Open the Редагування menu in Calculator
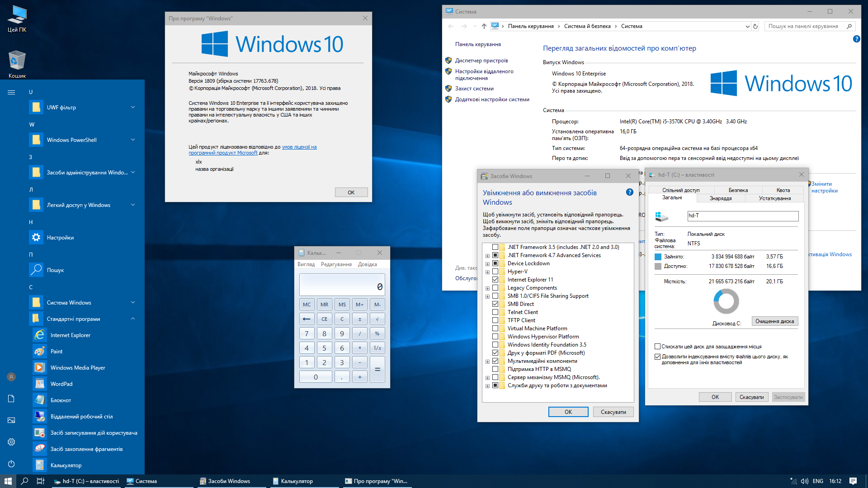 coord(336,264)
